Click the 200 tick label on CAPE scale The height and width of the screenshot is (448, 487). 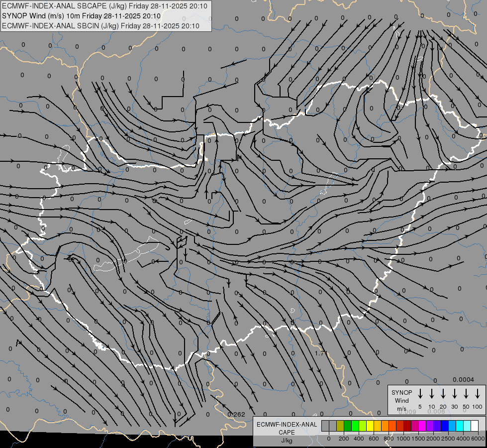click(x=344, y=439)
